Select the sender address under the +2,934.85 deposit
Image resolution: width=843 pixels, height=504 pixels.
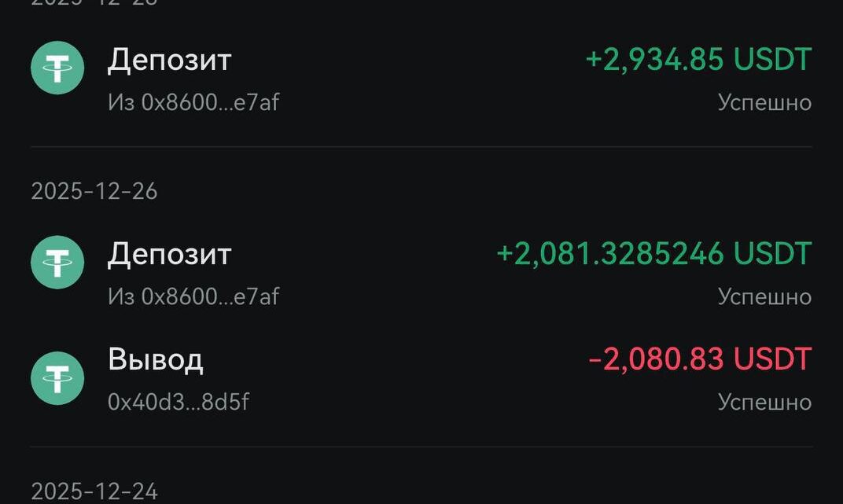pyautogui.click(x=193, y=102)
